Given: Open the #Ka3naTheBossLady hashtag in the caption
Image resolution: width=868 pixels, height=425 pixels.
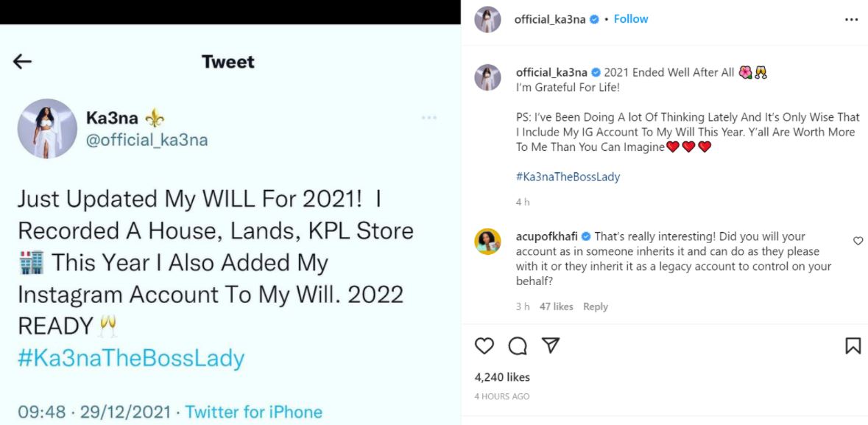Looking at the screenshot, I should pyautogui.click(x=568, y=177).
